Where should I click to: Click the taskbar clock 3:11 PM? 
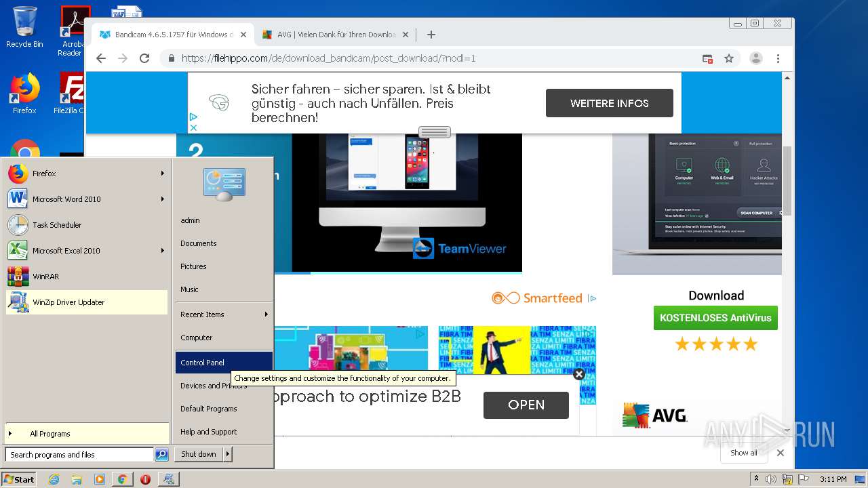[833, 479]
